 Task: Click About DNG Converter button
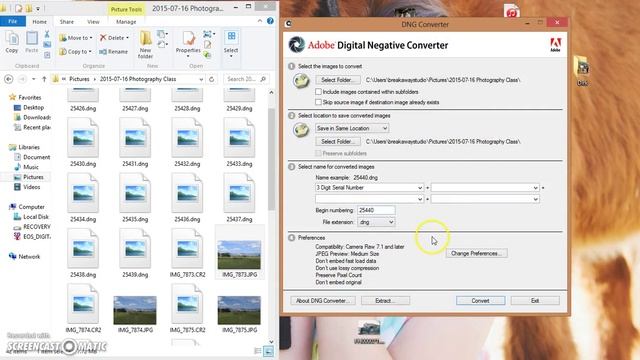pyautogui.click(x=323, y=301)
